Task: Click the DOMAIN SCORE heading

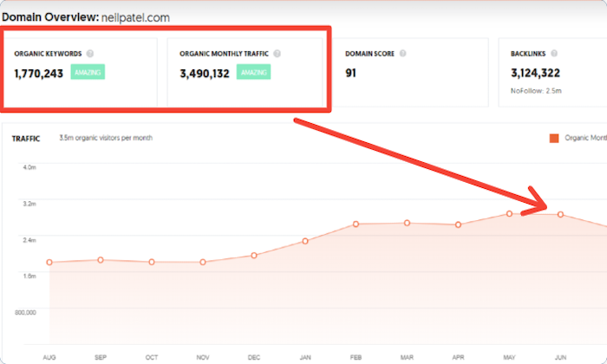Action: click(x=369, y=54)
